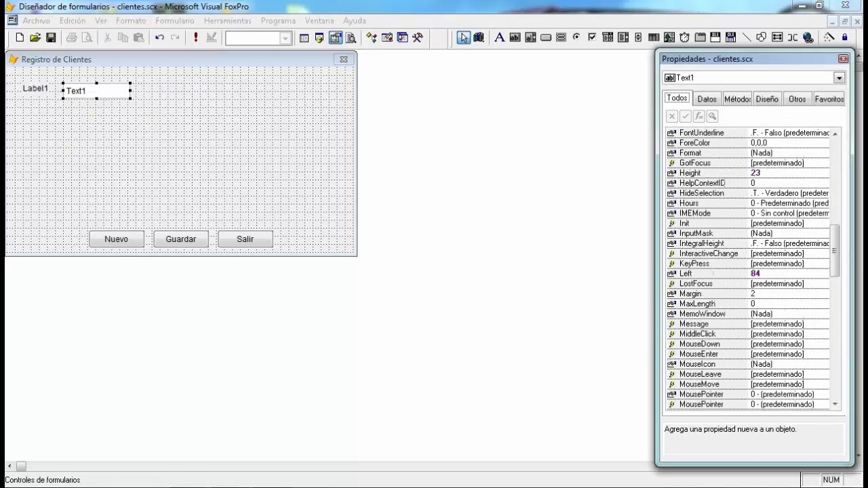
Task: Expand the Text1 object dropdown in Propiedades
Action: [x=840, y=78]
